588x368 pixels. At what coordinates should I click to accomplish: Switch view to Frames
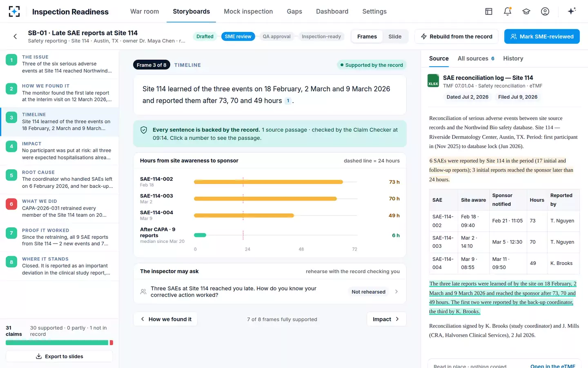coord(367,36)
